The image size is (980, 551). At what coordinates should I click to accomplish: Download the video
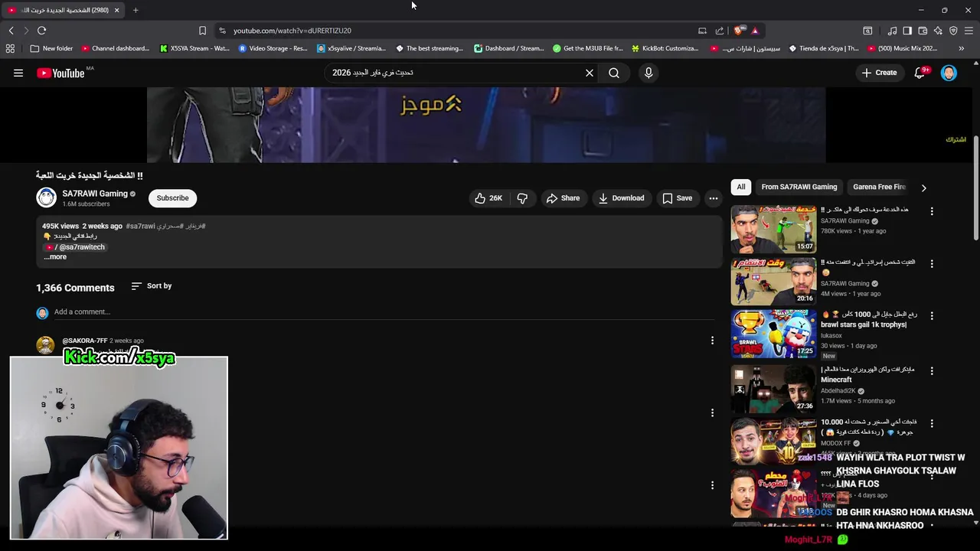(x=621, y=198)
